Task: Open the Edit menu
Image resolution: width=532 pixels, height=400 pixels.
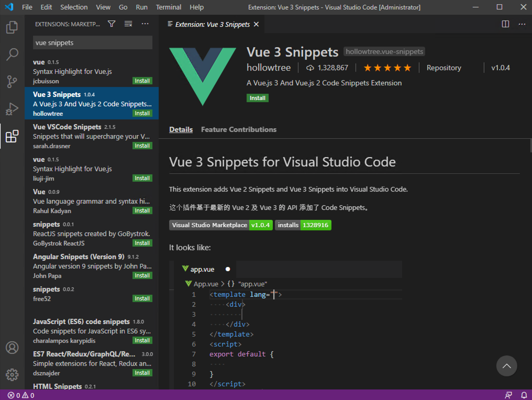Action: point(46,7)
